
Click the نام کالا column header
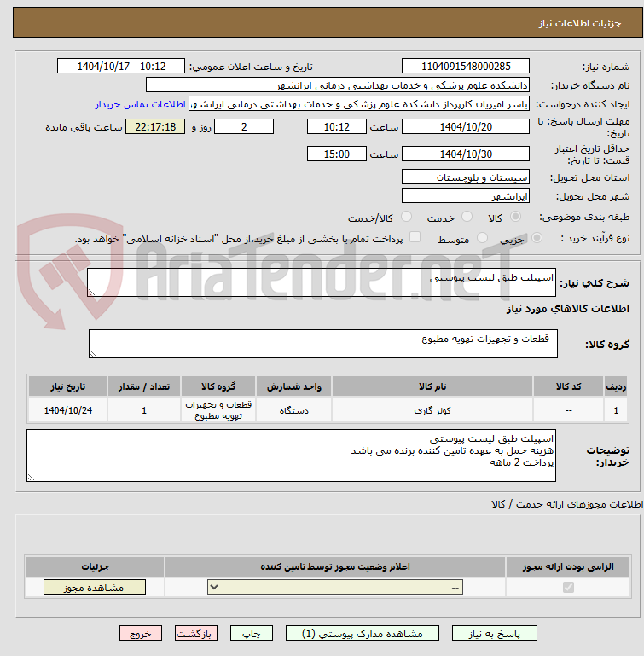tap(432, 386)
